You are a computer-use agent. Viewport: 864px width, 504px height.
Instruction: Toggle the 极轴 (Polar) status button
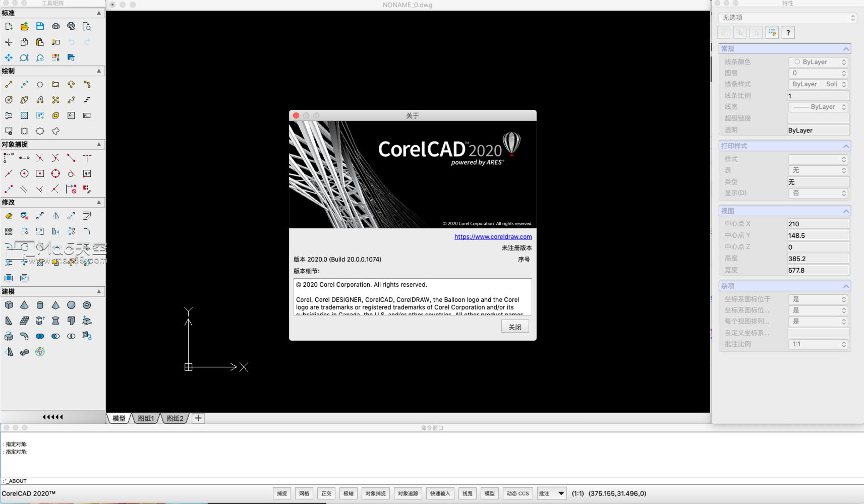pyautogui.click(x=349, y=493)
